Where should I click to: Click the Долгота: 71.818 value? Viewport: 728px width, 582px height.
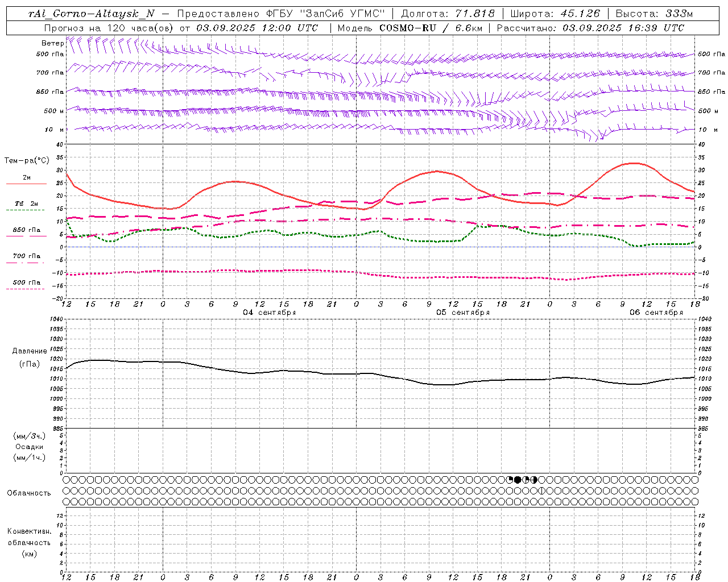pos(448,14)
